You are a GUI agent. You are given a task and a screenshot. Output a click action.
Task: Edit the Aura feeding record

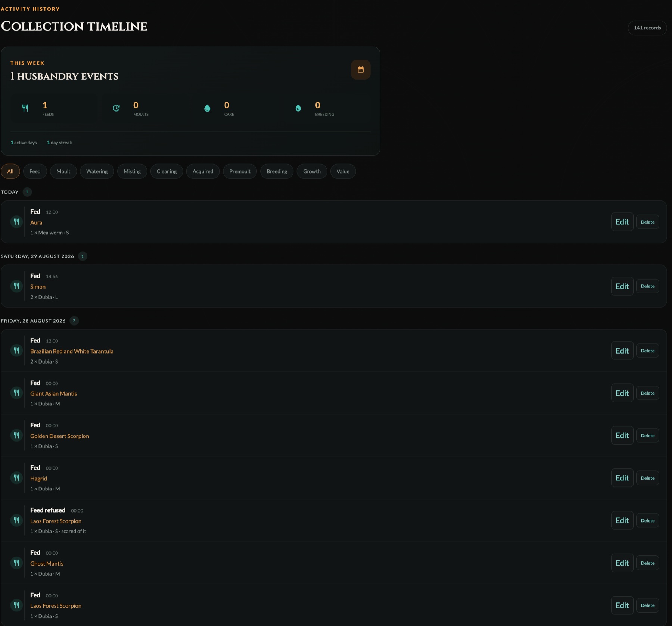coord(622,222)
